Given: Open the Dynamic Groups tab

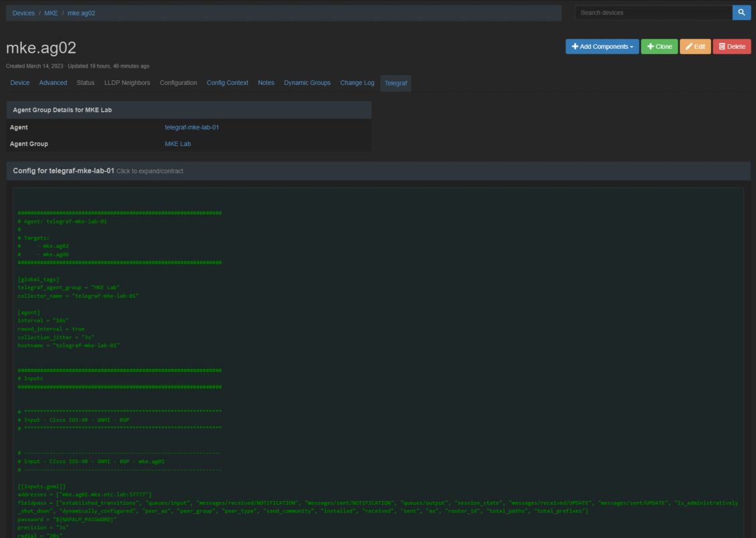Looking at the screenshot, I should pos(307,83).
